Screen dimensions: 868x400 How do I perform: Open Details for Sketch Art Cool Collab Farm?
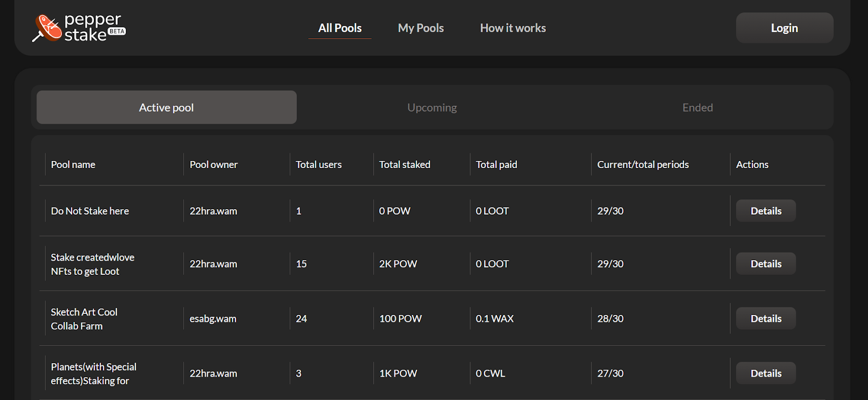point(765,319)
